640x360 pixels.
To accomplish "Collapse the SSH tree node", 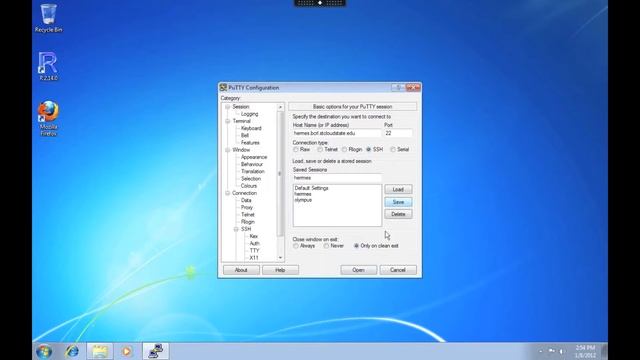I will pyautogui.click(x=236, y=229).
